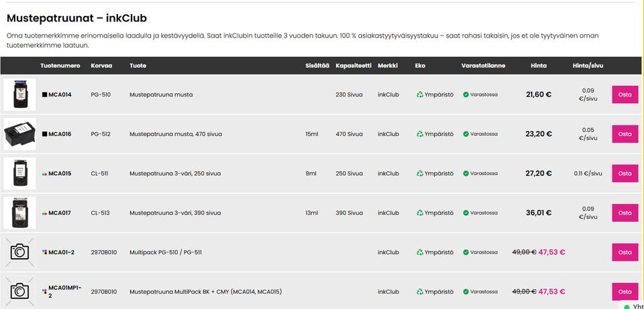Click the four-color square beside MCA01MP1-2
Image resolution: width=644 pixels, height=309 pixels.
coord(44,292)
